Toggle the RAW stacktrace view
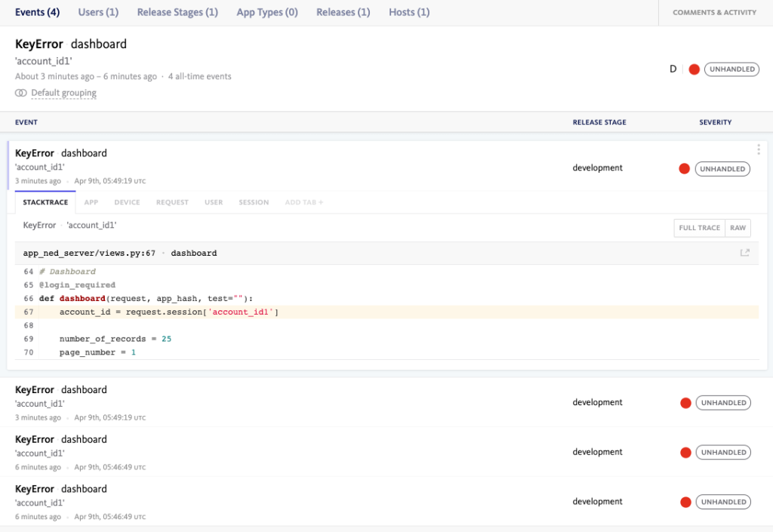 pyautogui.click(x=738, y=228)
